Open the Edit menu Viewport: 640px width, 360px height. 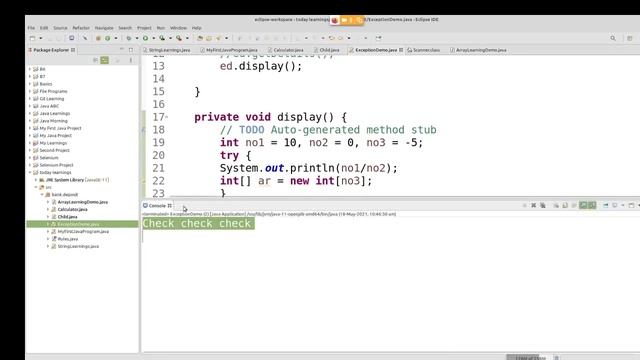coord(44,28)
